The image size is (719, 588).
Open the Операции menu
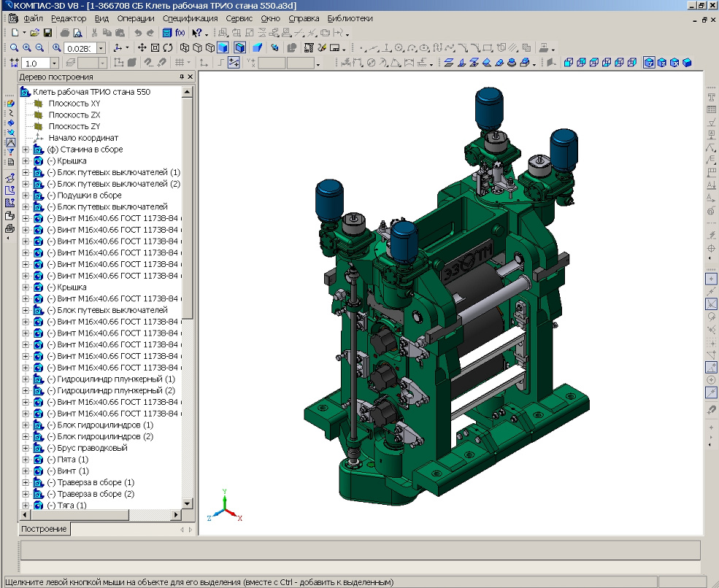click(x=135, y=18)
